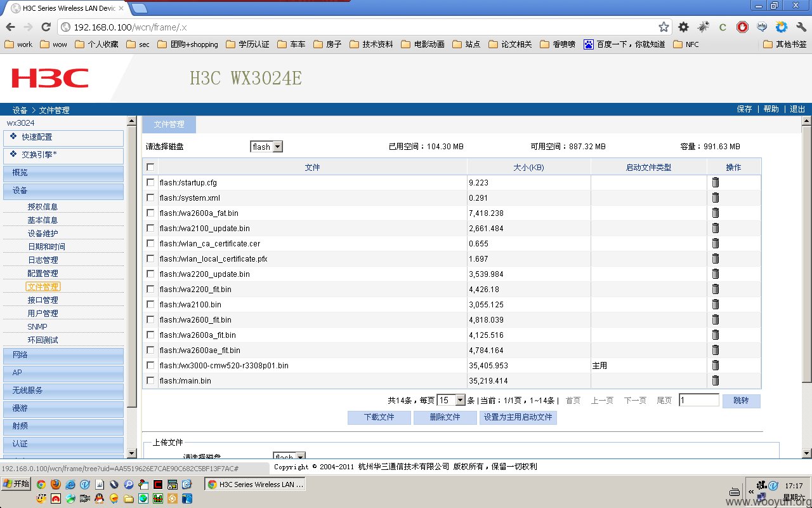Click the Info speech-bubble extension icon
Viewport: 812px width, 508px height.
pyautogui.click(x=762, y=27)
